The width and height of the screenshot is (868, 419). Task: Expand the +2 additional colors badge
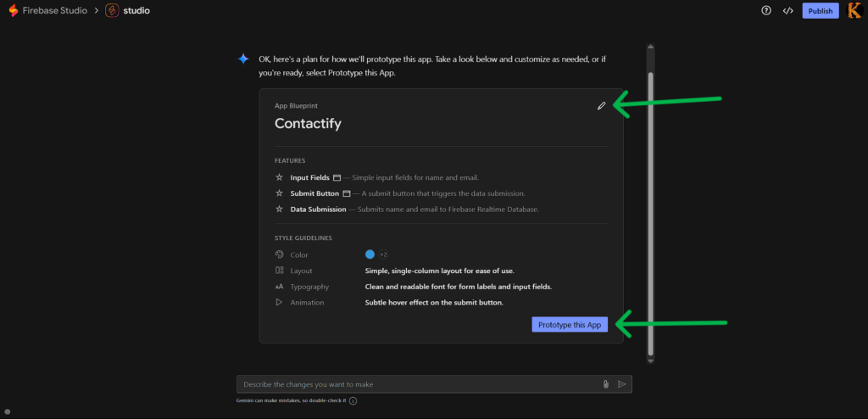383,254
